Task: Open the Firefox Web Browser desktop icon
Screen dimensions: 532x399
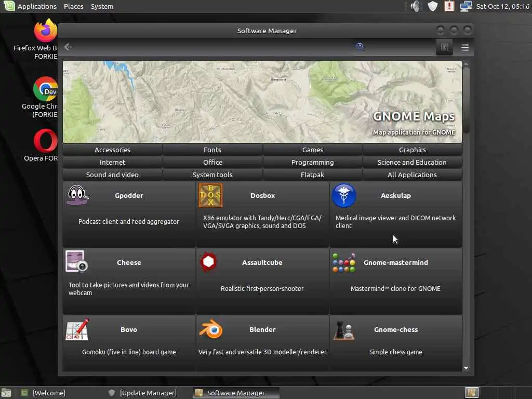Action: tap(46, 31)
